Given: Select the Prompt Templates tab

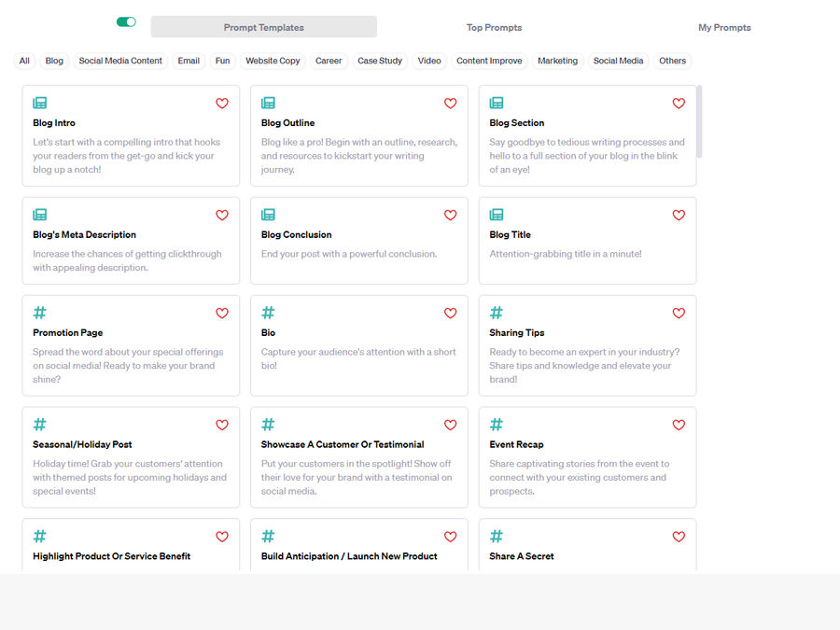Looking at the screenshot, I should [264, 28].
